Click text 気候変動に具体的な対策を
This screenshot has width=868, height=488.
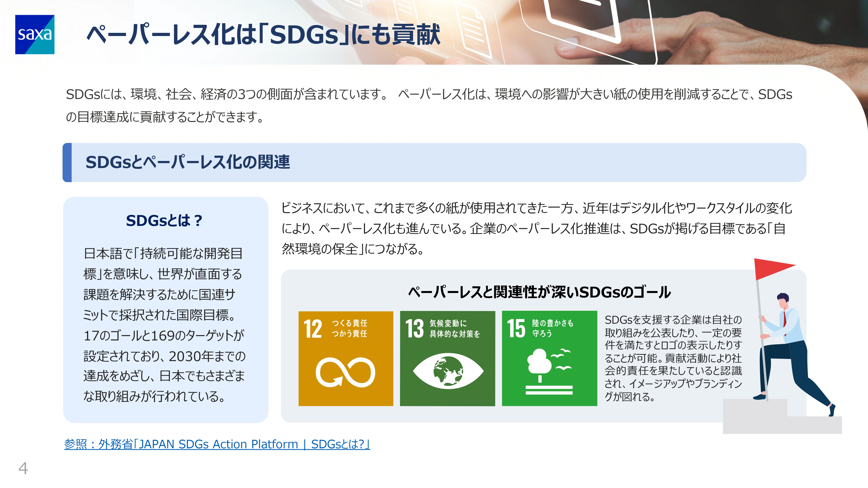click(455, 328)
